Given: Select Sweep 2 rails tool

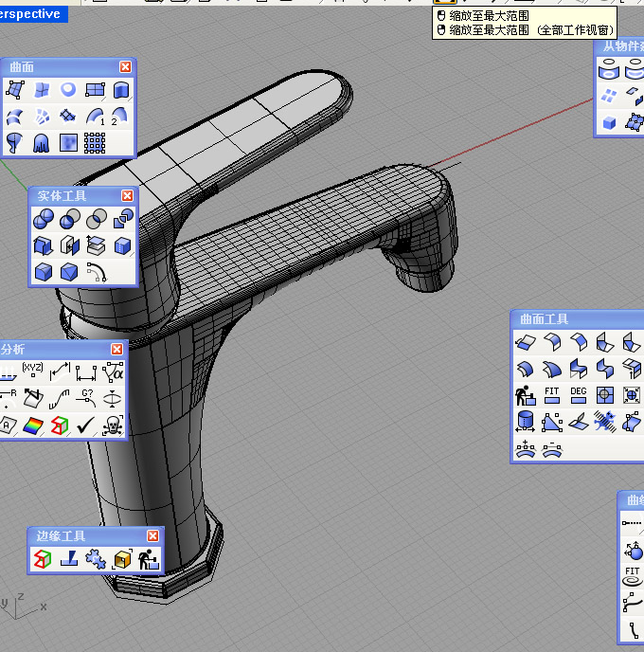Looking at the screenshot, I should (x=120, y=117).
